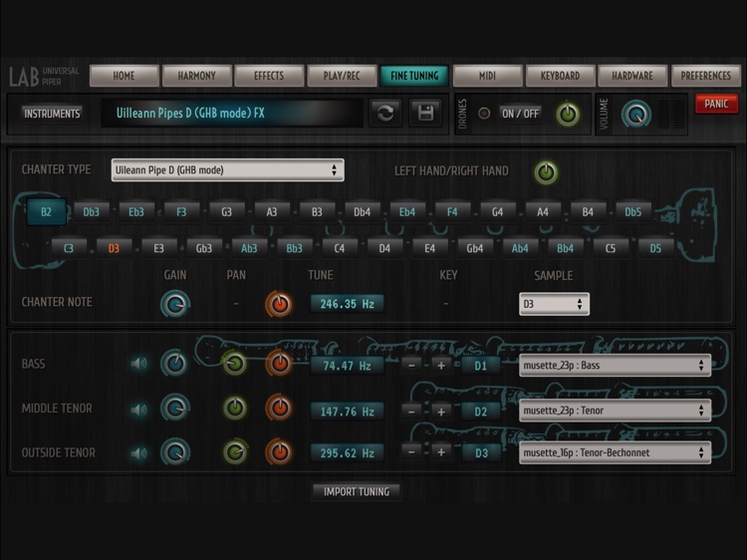The height and width of the screenshot is (560, 747).
Task: Click the Uilleann Pipes D instrument name display
Action: tap(232, 113)
